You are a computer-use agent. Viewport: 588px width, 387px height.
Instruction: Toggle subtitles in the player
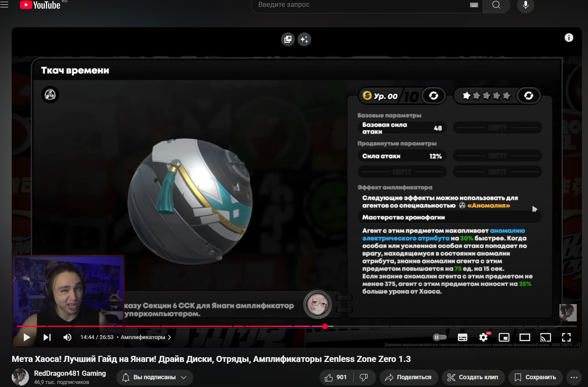click(x=462, y=337)
